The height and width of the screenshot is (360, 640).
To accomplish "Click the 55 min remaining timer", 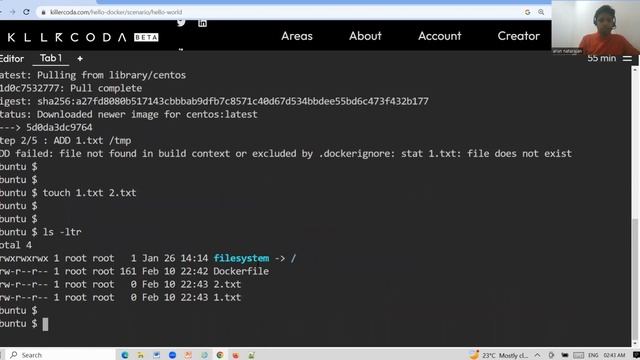I will pyautogui.click(x=602, y=58).
